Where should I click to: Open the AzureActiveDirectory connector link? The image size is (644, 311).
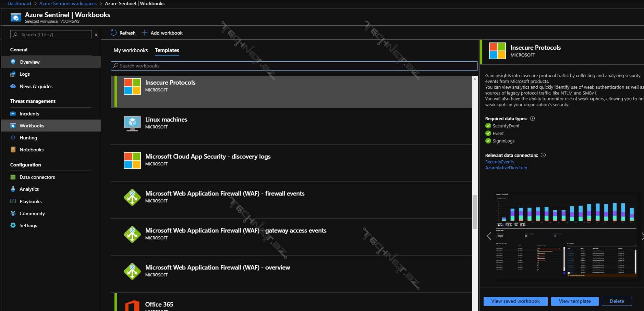506,168
